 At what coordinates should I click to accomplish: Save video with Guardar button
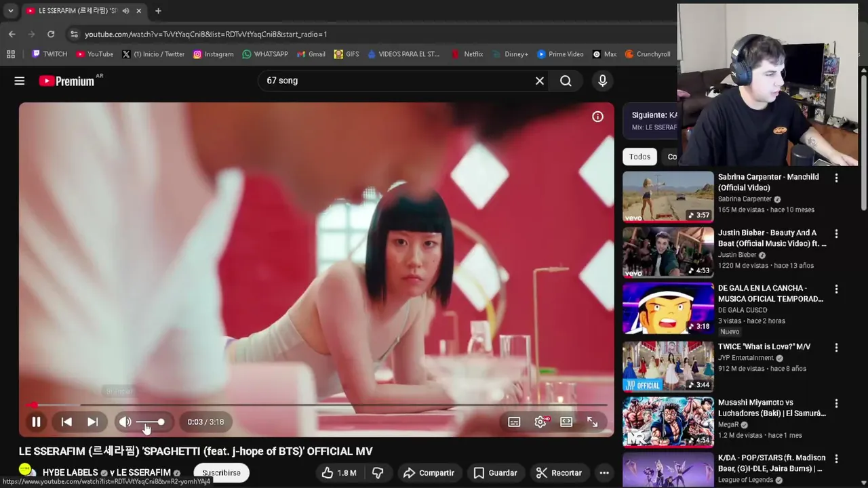pos(495,473)
